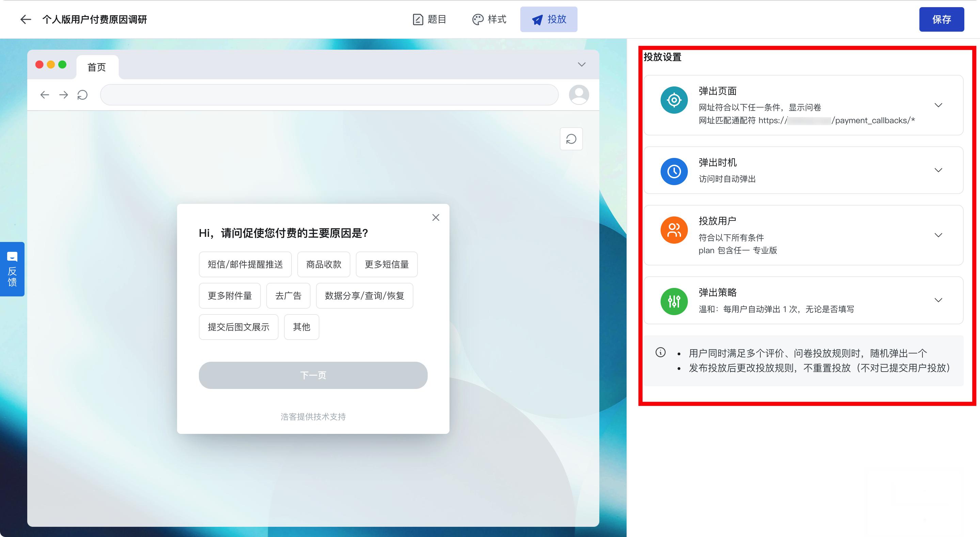This screenshot has height=537, width=980.
Task: Click the mock browser reload icon
Action: tap(82, 95)
